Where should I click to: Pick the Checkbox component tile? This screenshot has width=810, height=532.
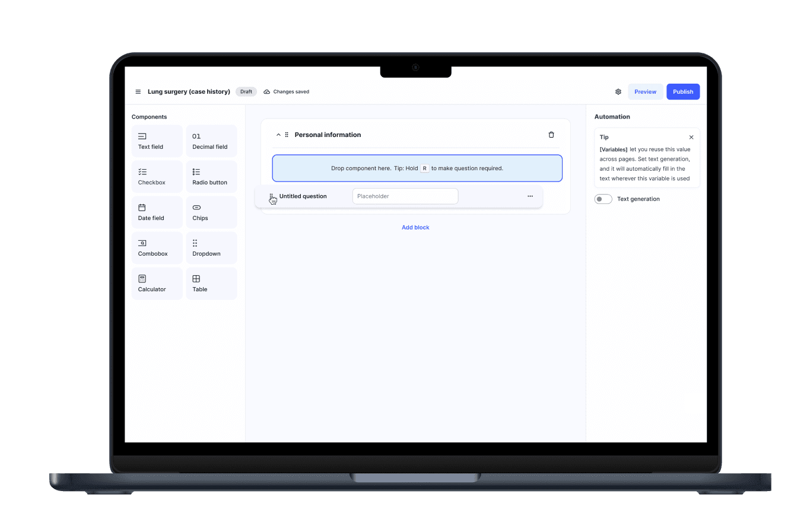click(157, 177)
